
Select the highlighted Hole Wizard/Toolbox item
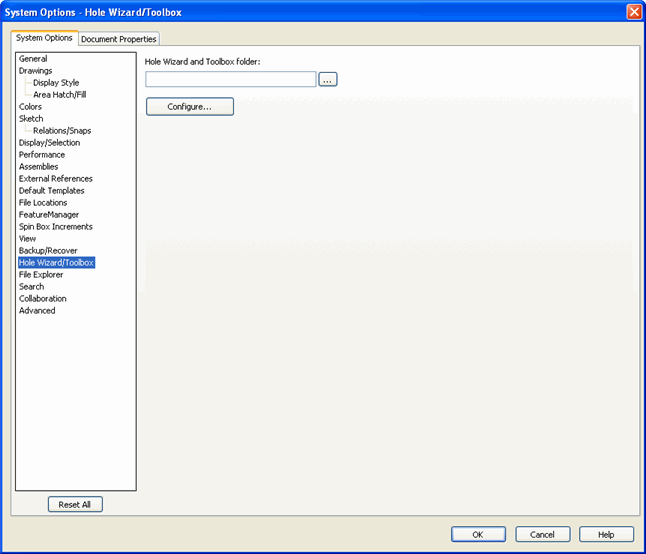pos(56,262)
